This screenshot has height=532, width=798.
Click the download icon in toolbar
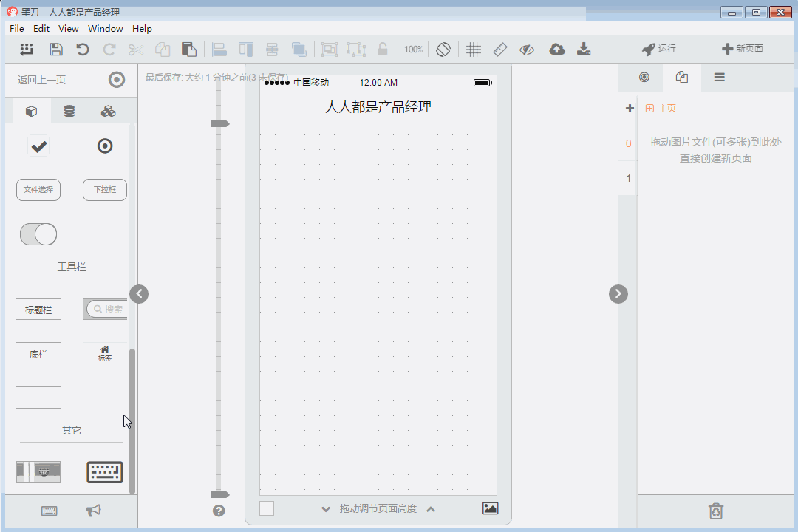click(x=584, y=50)
